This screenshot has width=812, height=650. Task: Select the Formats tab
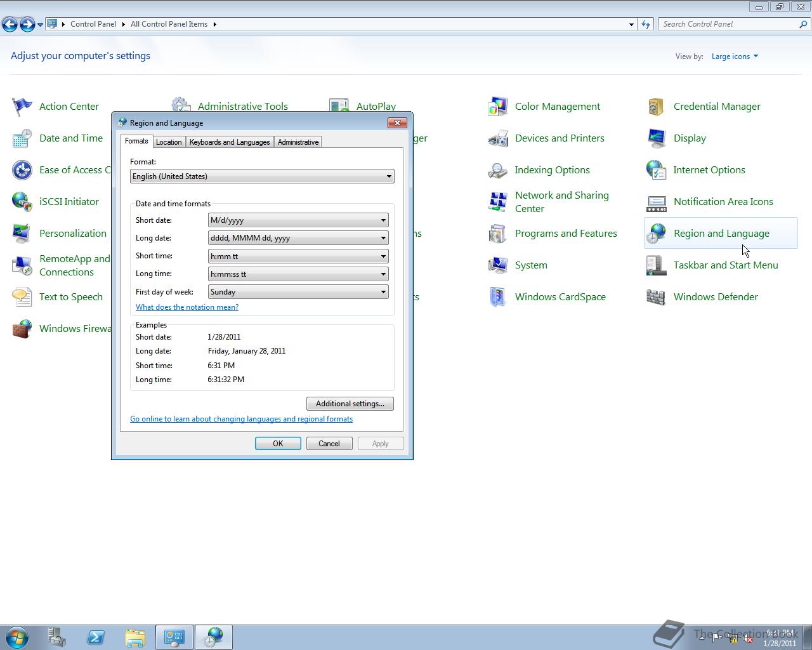pos(136,141)
